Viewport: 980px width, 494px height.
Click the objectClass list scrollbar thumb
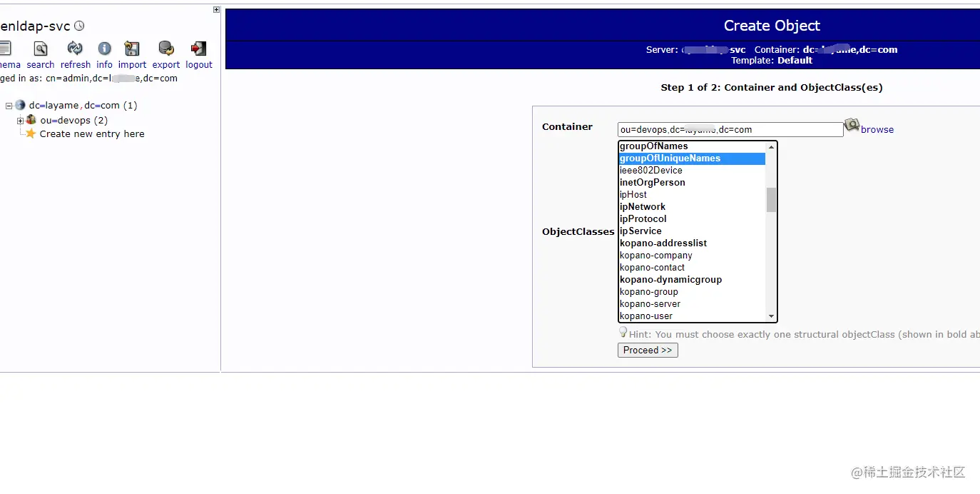coord(771,200)
